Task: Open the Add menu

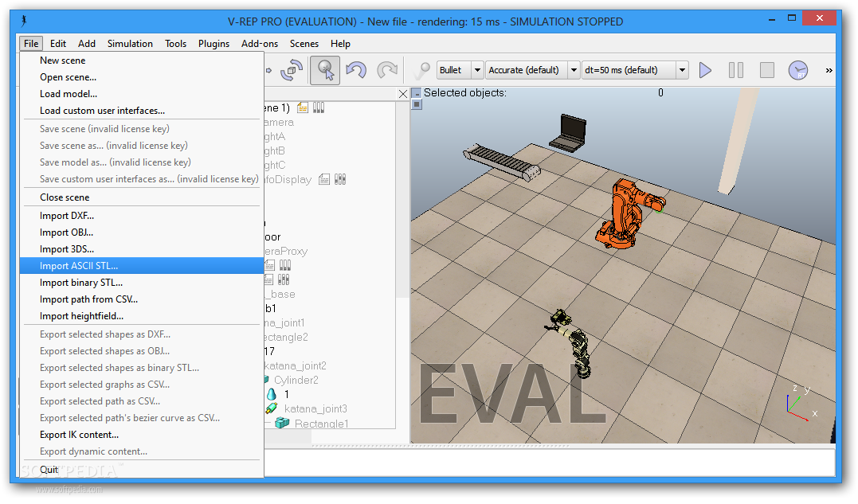Action: click(x=87, y=44)
